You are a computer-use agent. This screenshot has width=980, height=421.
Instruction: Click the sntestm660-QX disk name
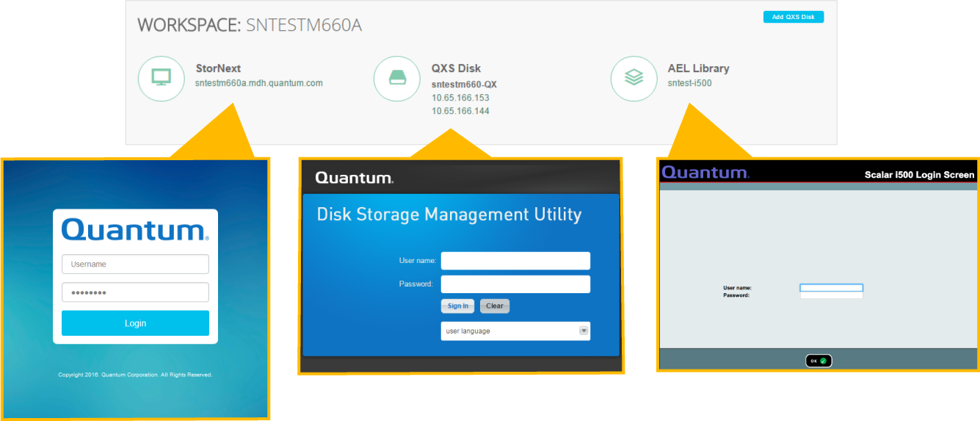point(464,84)
